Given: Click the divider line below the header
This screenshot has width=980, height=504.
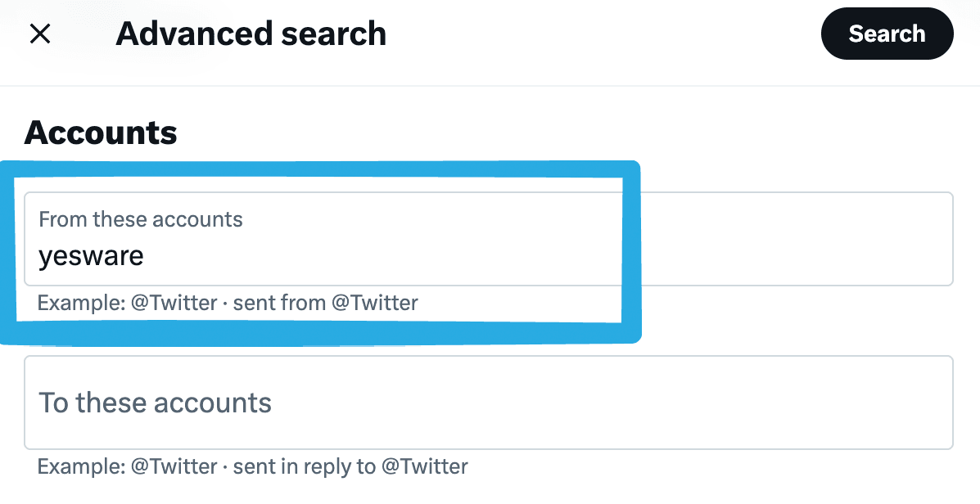Looking at the screenshot, I should pos(490,86).
